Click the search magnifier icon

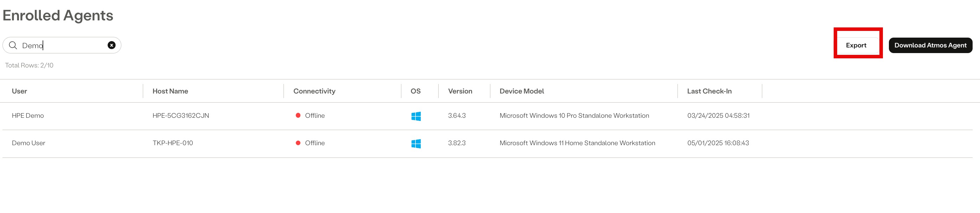[13, 45]
